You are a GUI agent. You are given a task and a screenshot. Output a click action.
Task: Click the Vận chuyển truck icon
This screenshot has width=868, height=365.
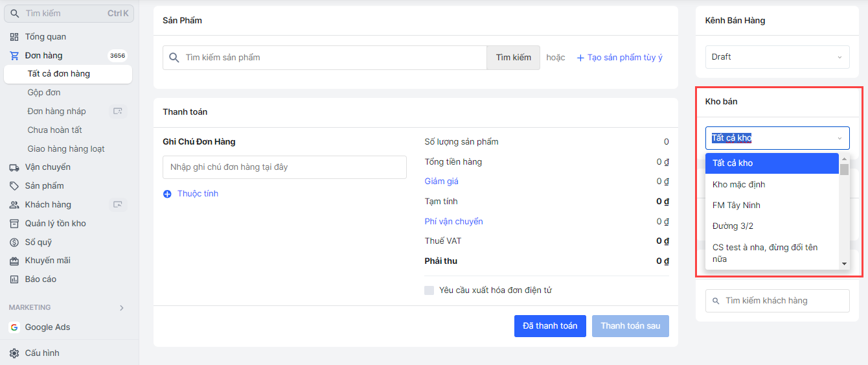pyautogui.click(x=14, y=167)
